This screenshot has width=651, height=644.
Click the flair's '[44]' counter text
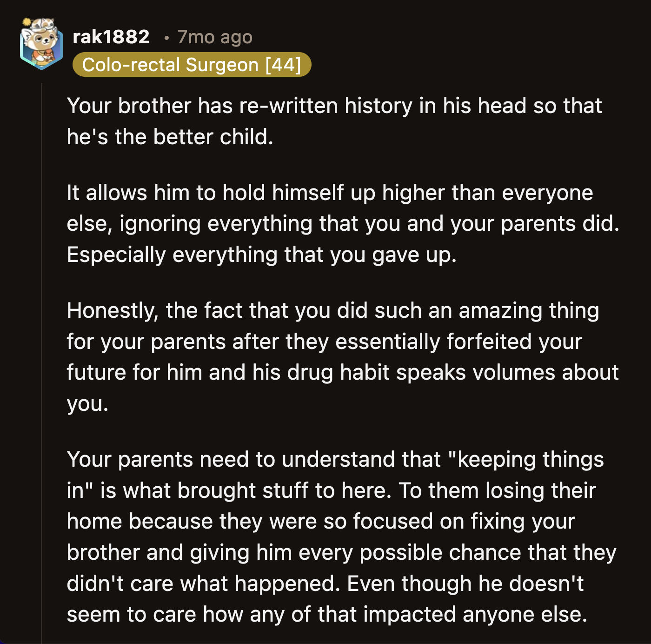coord(285,64)
